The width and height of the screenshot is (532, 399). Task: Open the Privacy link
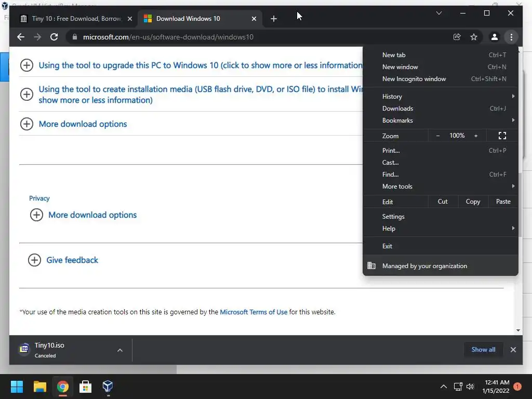point(39,198)
